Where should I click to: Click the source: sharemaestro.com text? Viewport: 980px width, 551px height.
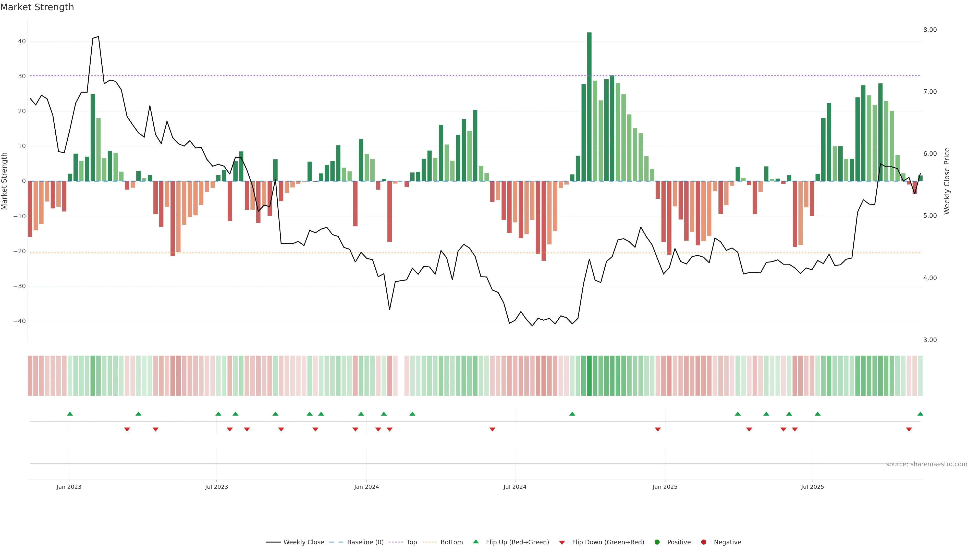[x=926, y=464]
